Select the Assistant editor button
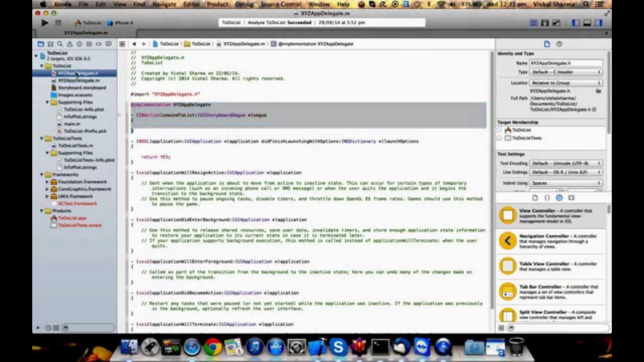 tap(545, 23)
